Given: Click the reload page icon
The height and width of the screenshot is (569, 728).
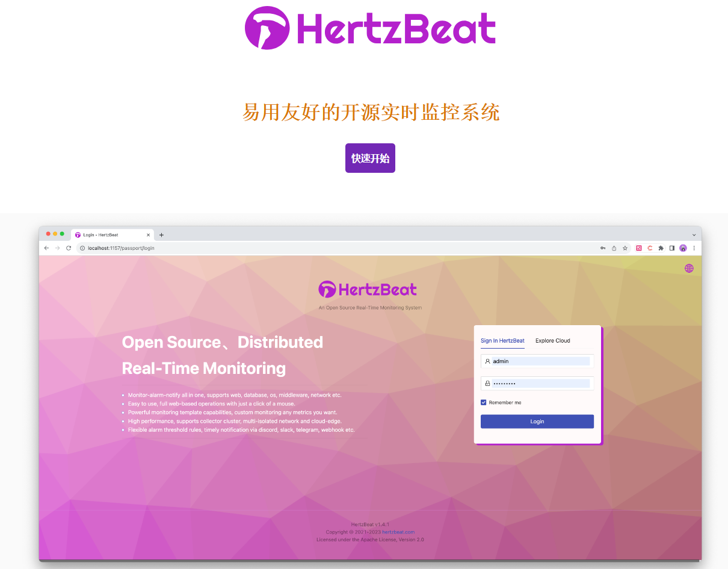Looking at the screenshot, I should (x=69, y=248).
